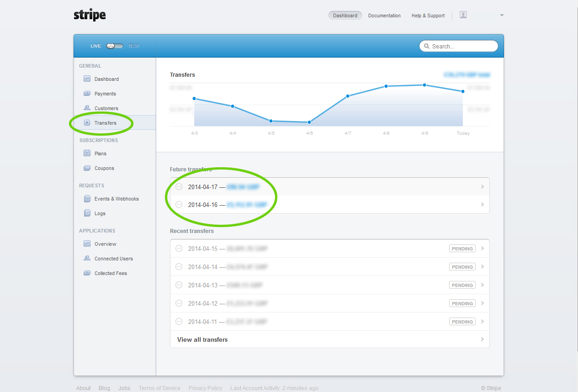Viewport: 578px width, 392px height.
Task: Click the Payments sidebar icon
Action: (87, 93)
